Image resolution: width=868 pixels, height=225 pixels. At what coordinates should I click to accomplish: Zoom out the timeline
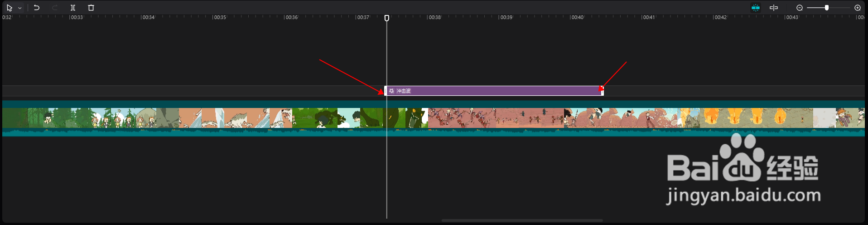800,8
